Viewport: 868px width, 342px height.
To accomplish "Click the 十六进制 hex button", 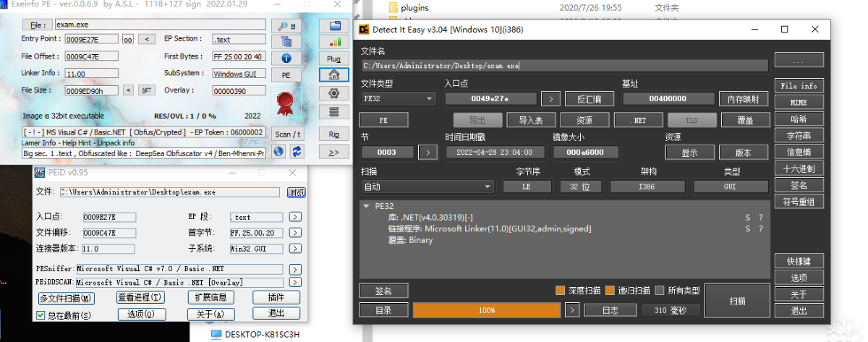I will pyautogui.click(x=799, y=168).
